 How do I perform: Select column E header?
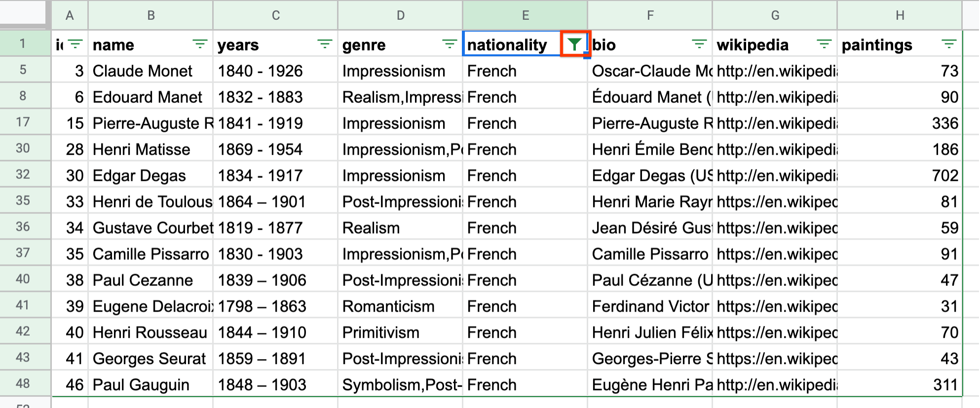tap(525, 15)
